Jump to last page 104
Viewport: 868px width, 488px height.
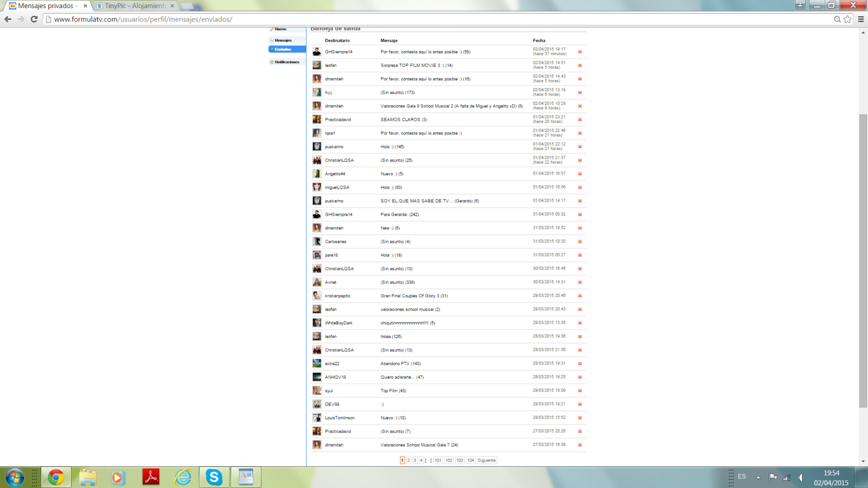[470, 460]
